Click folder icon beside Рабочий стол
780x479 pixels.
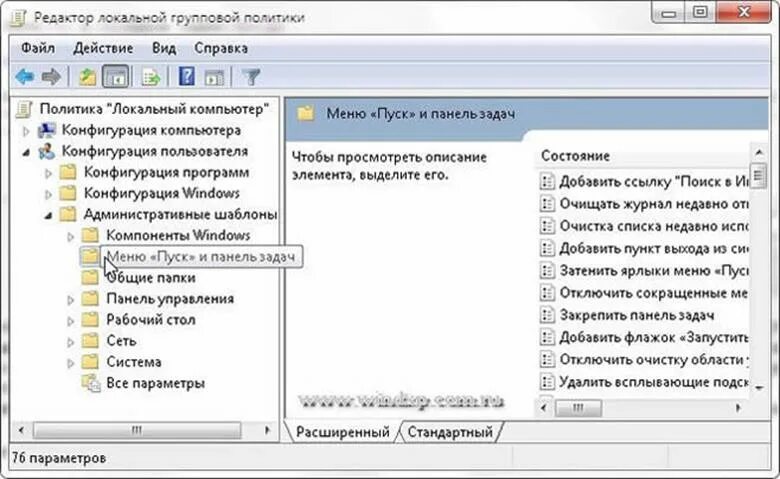pos(90,320)
